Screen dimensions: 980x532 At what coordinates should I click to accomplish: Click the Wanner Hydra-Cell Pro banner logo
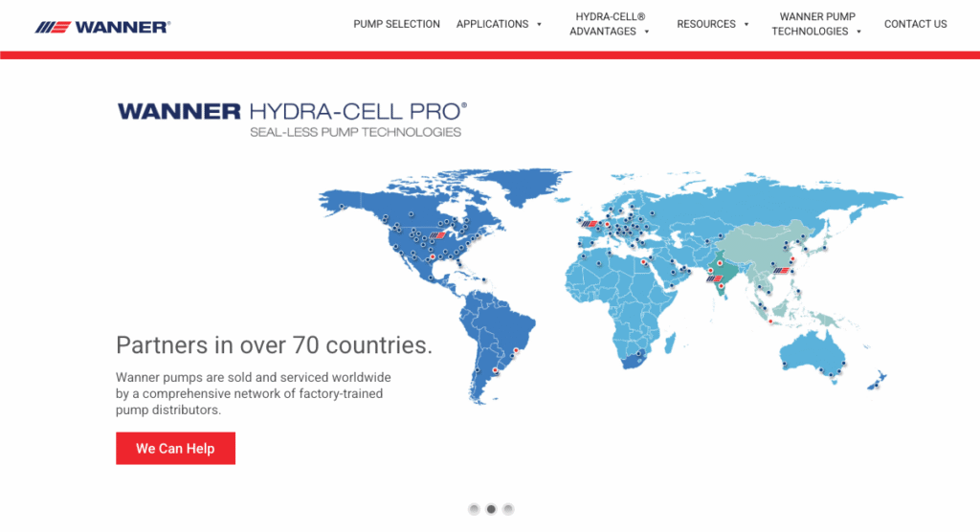tap(292, 120)
